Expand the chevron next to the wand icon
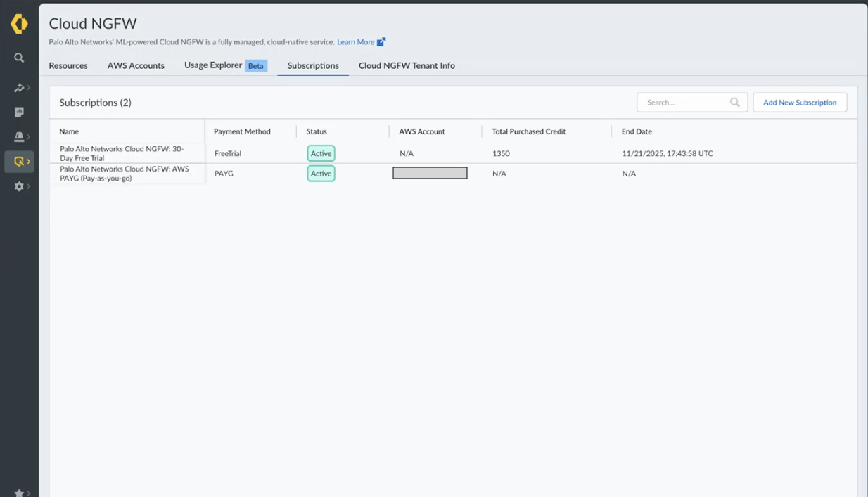The width and height of the screenshot is (868, 497). (x=28, y=88)
